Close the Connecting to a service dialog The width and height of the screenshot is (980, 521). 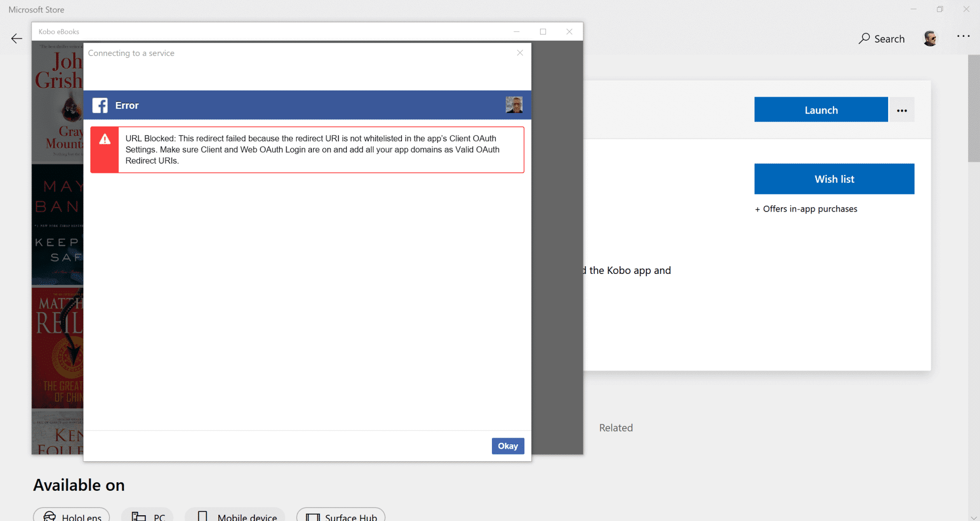520,53
